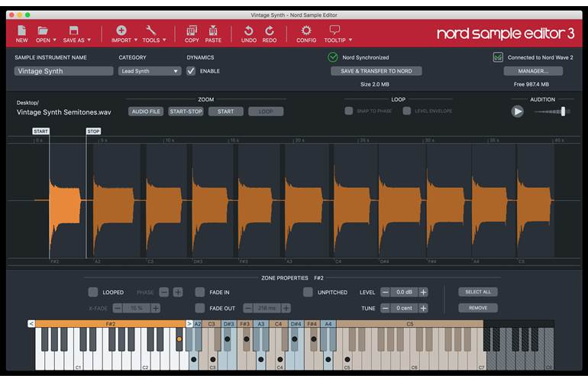Screen dimensions: 588x382
Task: Decrease LEVEL with the minus button
Action: click(385, 292)
